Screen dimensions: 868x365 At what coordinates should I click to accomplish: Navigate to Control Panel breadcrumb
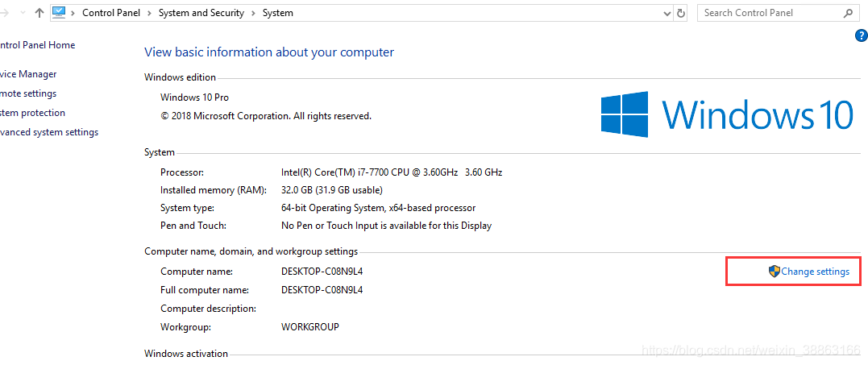click(111, 13)
